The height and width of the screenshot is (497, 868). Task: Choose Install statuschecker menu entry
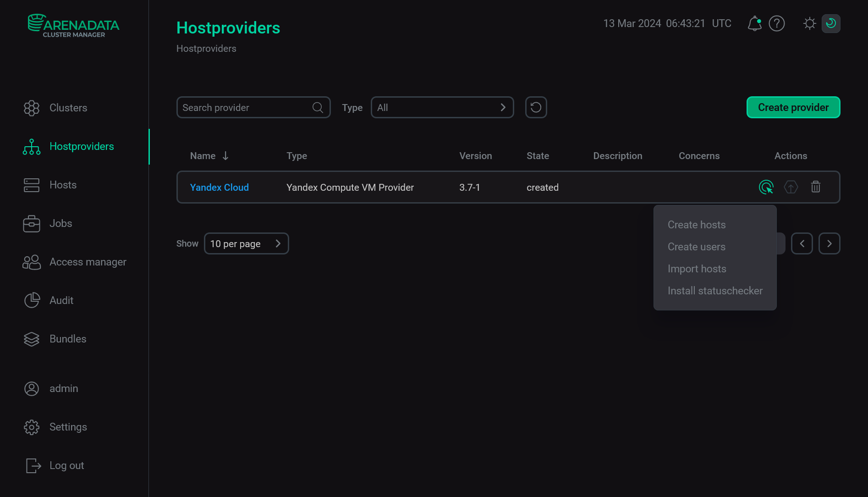pyautogui.click(x=715, y=291)
